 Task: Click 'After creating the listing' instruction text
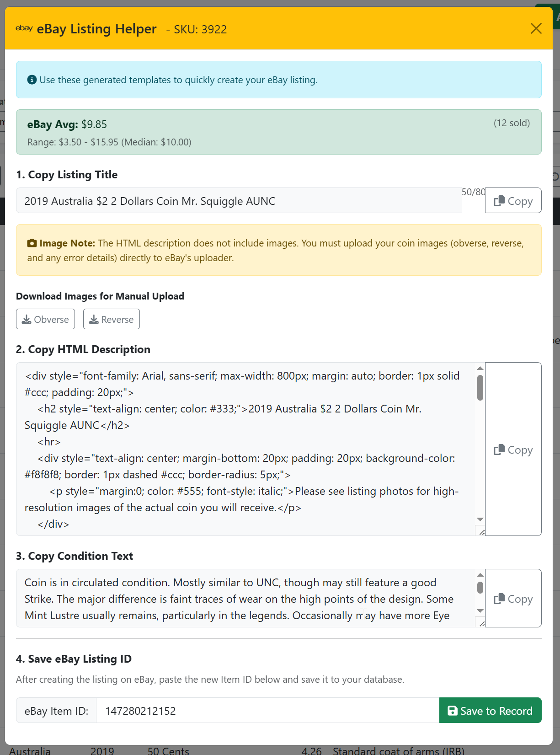pyautogui.click(x=210, y=680)
